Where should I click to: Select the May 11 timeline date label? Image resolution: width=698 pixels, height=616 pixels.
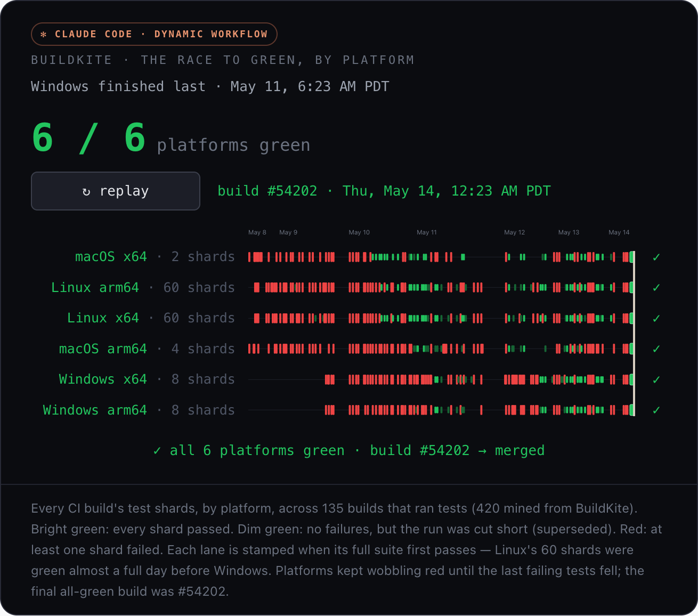click(427, 232)
